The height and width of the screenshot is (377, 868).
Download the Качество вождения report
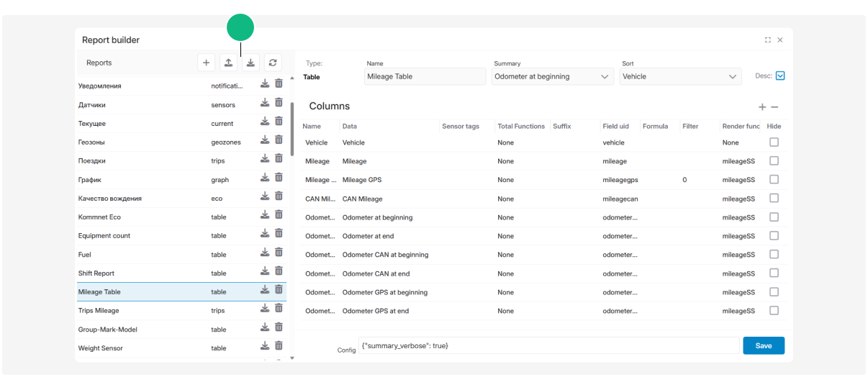click(265, 196)
